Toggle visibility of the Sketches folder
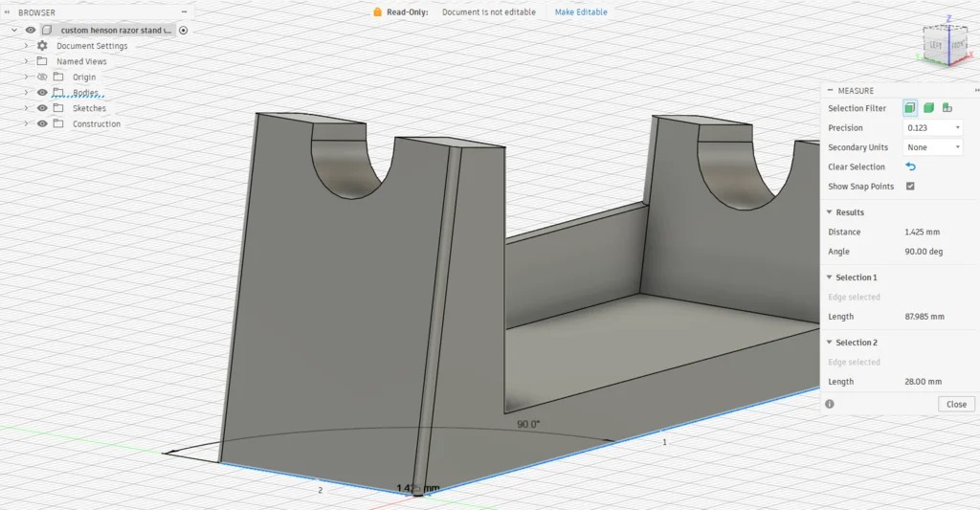 [42, 108]
